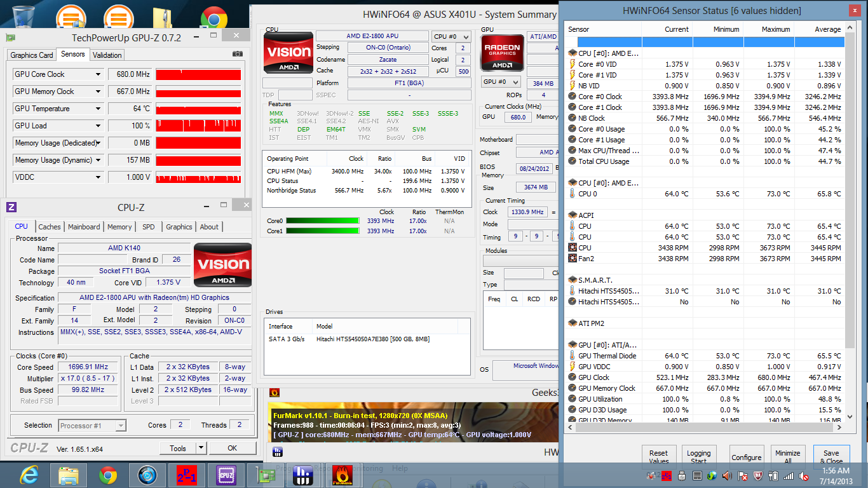Click the GPU Temperature red graph
Screen dimensions: 868x488
pos(198,109)
